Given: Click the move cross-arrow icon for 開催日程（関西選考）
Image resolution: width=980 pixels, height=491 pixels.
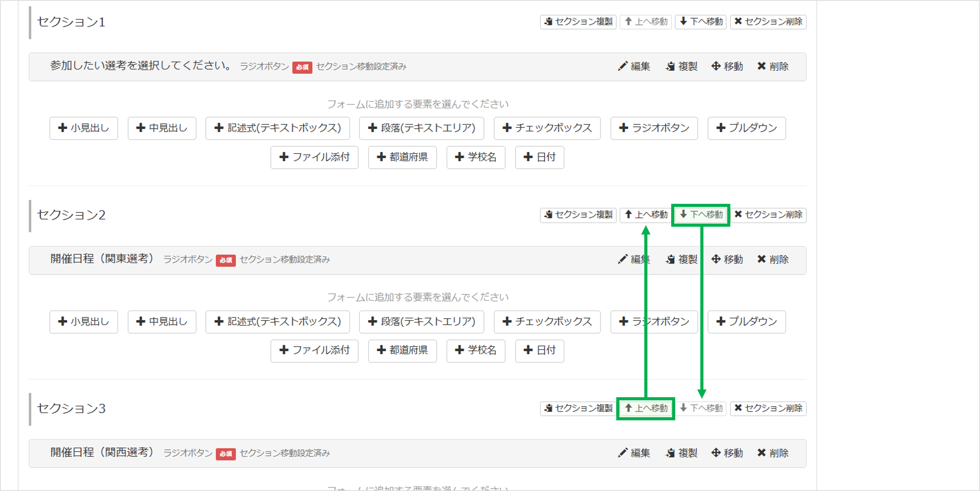Looking at the screenshot, I should (717, 453).
